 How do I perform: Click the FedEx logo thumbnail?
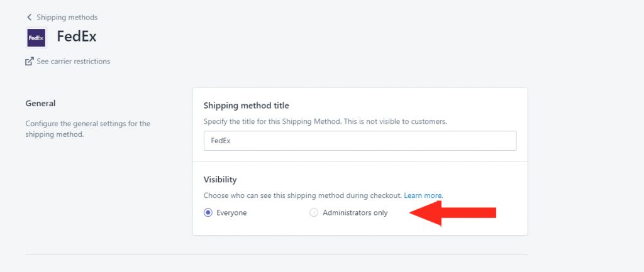36,38
